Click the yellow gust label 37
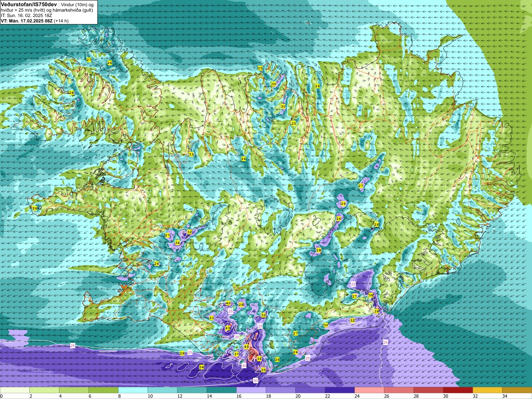This screenshot has height=399, width=532. click(x=236, y=354)
